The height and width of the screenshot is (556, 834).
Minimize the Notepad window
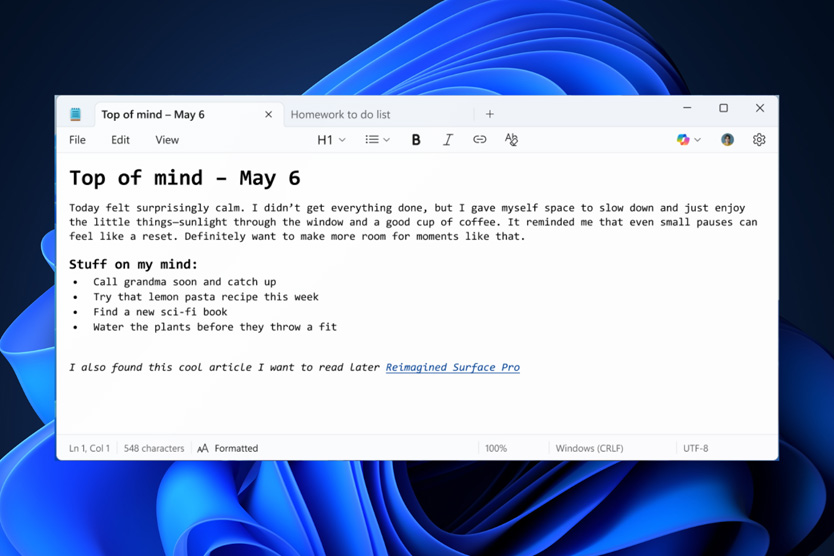click(x=687, y=108)
